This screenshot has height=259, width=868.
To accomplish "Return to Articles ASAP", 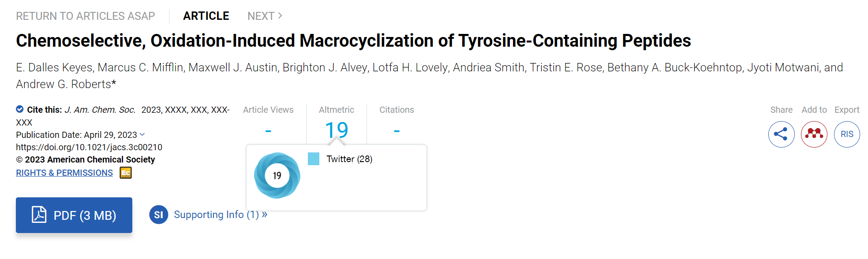I will click(86, 16).
